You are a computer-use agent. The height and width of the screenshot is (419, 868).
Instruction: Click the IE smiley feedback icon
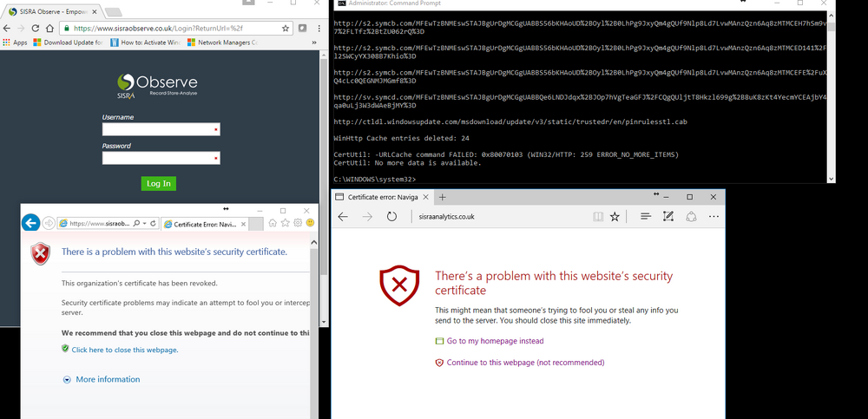(310, 223)
